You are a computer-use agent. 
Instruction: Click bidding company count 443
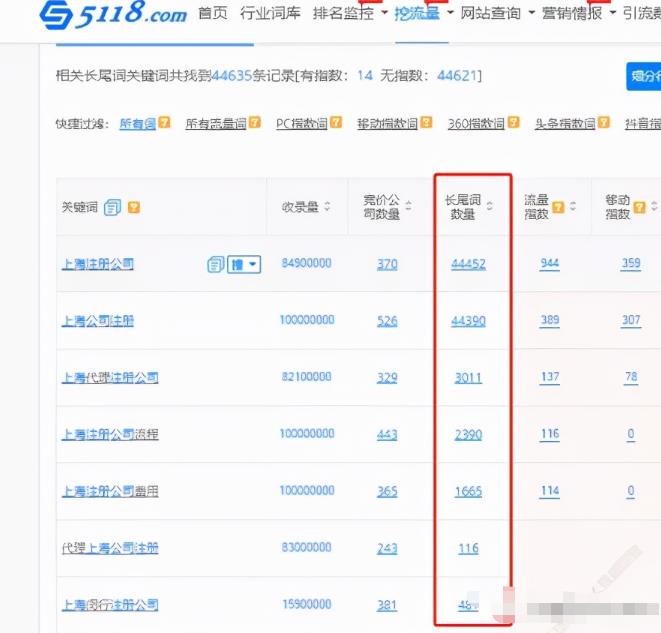pyautogui.click(x=387, y=435)
